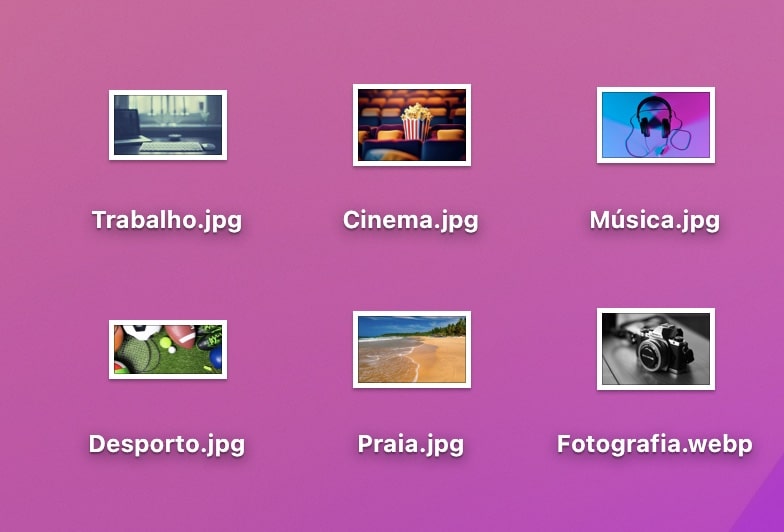Viewport: 784px width, 532px height.
Task: Click the Cinema.jpg file name label
Action: (x=410, y=220)
